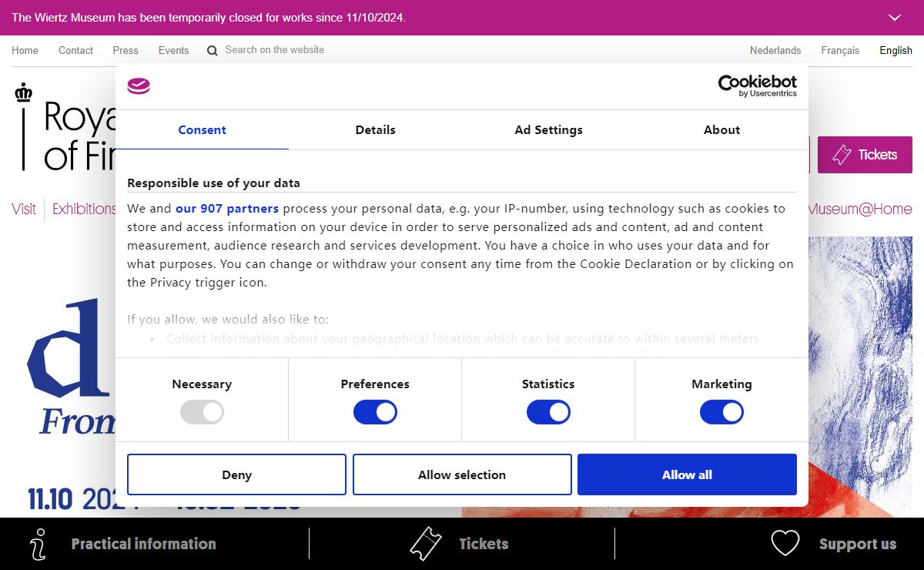The image size is (924, 570).
Task: Go to the Home page link
Action: click(x=25, y=51)
